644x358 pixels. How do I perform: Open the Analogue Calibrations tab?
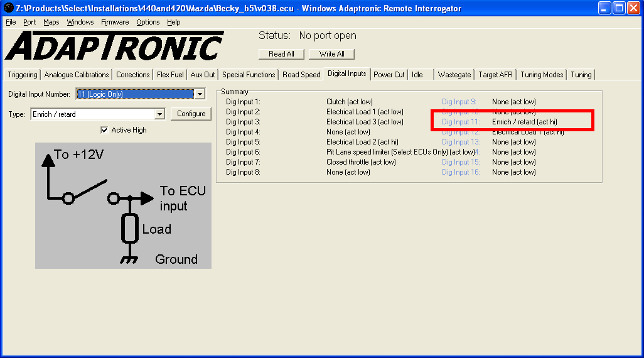point(77,75)
